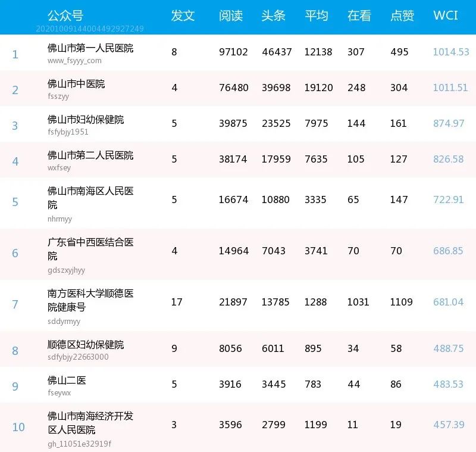The image size is (476, 452).
Task: Click headline reads value 7043
Action: [274, 251]
